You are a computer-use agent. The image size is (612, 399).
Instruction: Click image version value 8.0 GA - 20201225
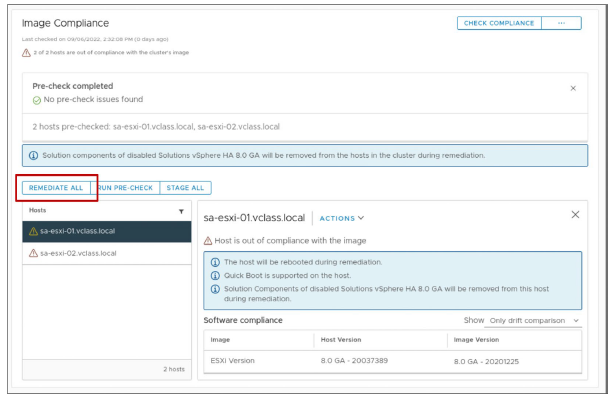486,362
